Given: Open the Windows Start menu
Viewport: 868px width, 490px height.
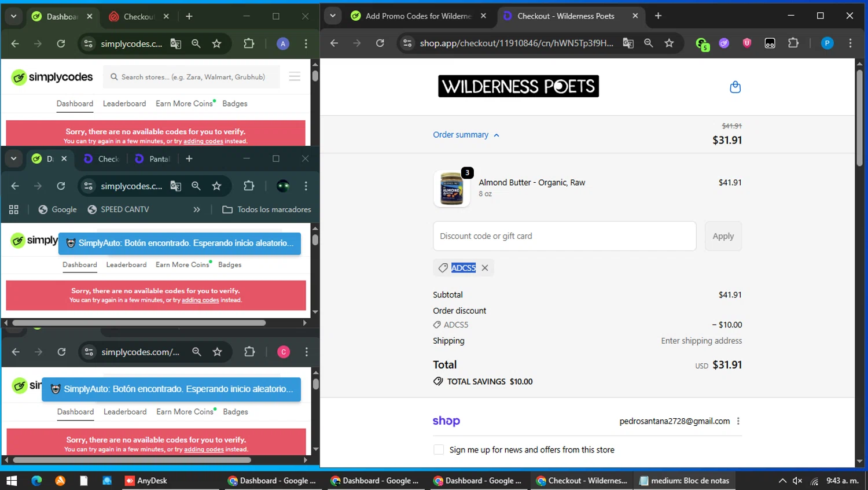Looking at the screenshot, I should pos(12,481).
